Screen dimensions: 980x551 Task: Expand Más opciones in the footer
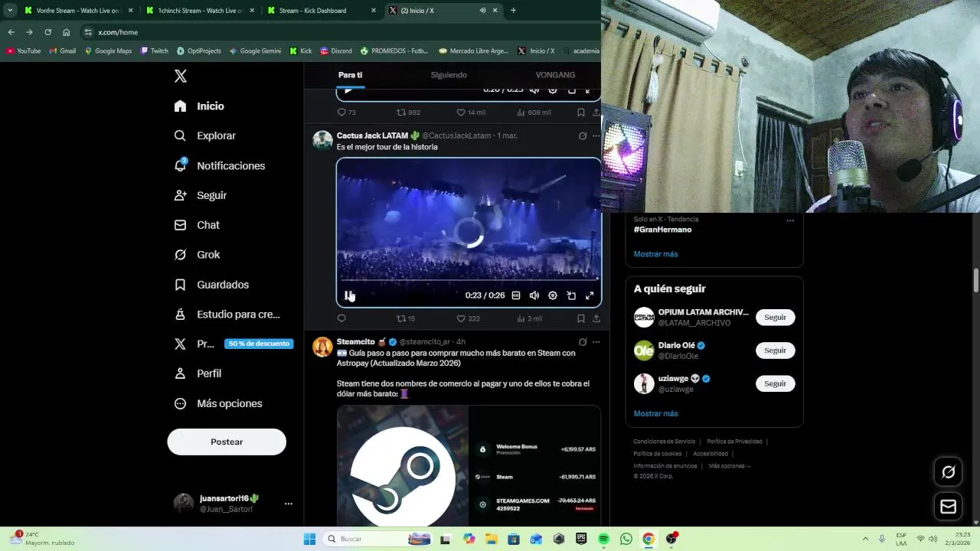click(x=730, y=466)
